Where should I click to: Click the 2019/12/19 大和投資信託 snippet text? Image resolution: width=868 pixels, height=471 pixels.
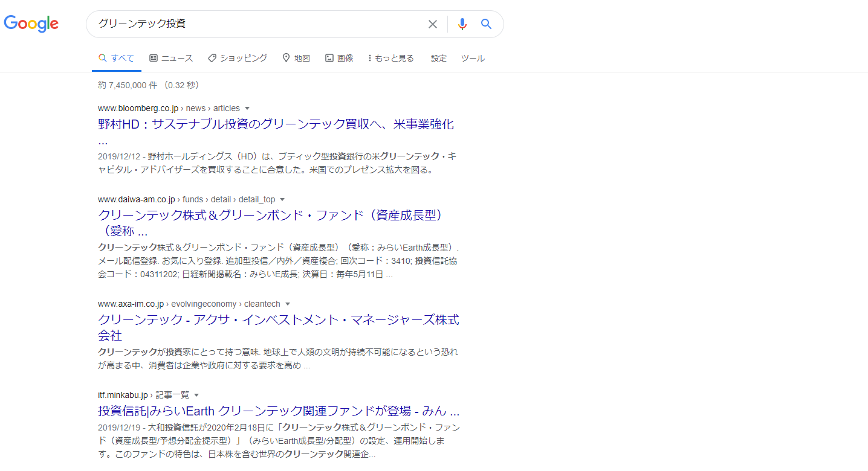[279, 440]
